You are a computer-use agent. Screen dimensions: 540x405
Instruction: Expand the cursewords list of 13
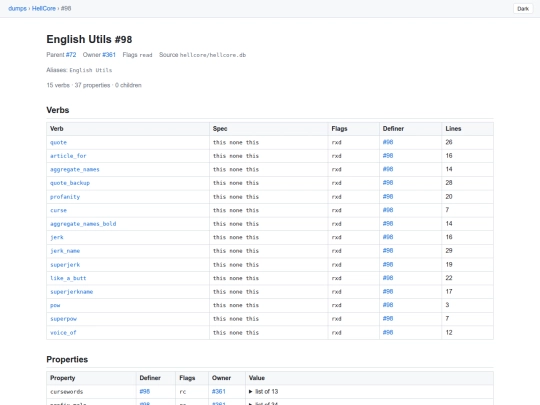[x=263, y=392]
